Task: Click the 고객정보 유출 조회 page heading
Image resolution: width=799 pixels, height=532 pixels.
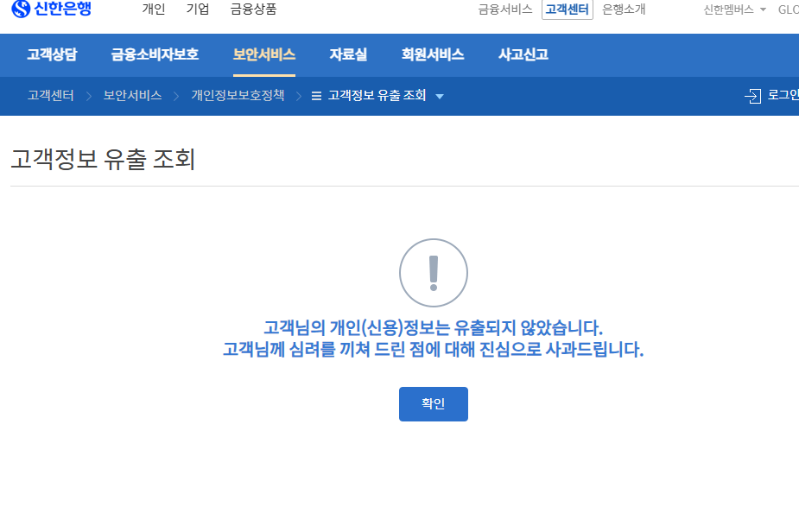Action: (103, 159)
